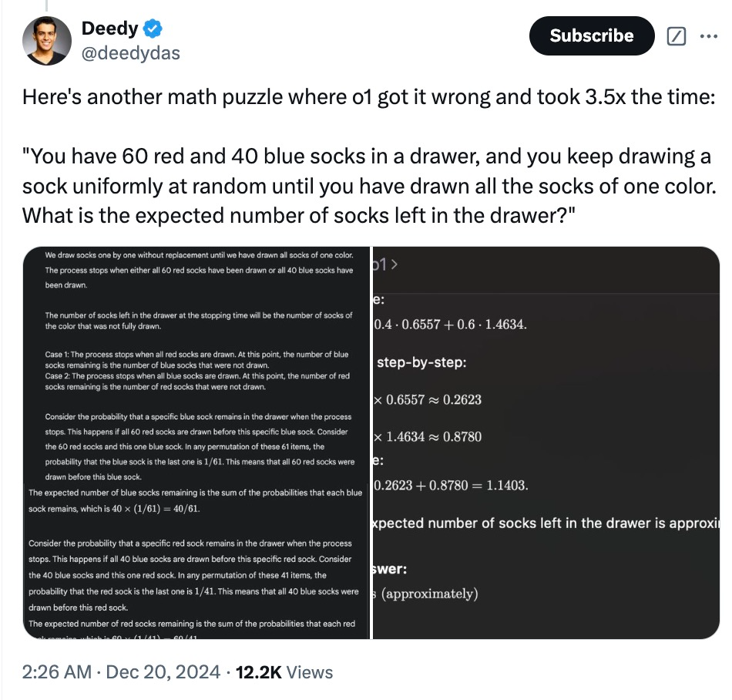This screenshot has height=700, width=732.
Task: Open Deedy's profile picture avatar
Action: 47,40
